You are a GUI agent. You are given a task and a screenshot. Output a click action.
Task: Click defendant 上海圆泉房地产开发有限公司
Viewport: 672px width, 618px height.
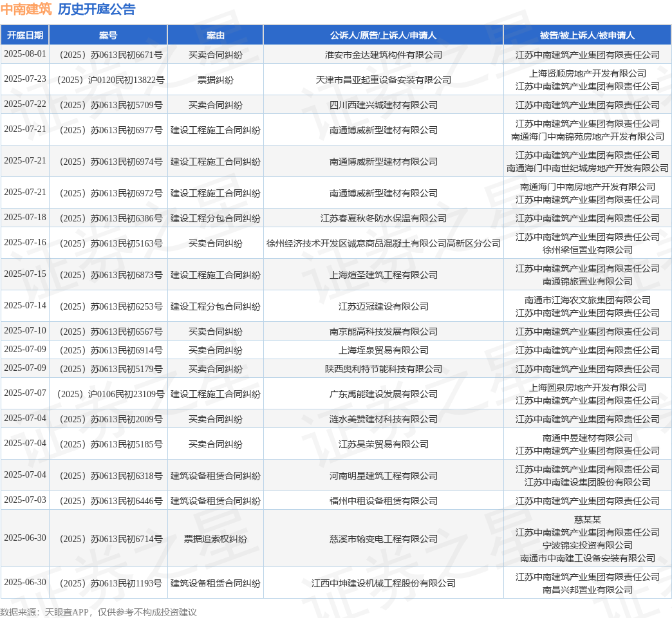click(x=587, y=388)
